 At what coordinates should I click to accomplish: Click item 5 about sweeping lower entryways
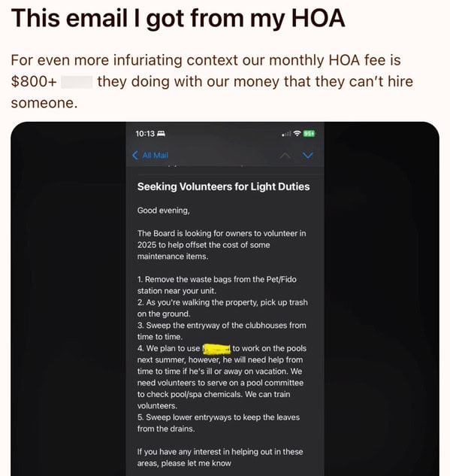[x=219, y=423]
